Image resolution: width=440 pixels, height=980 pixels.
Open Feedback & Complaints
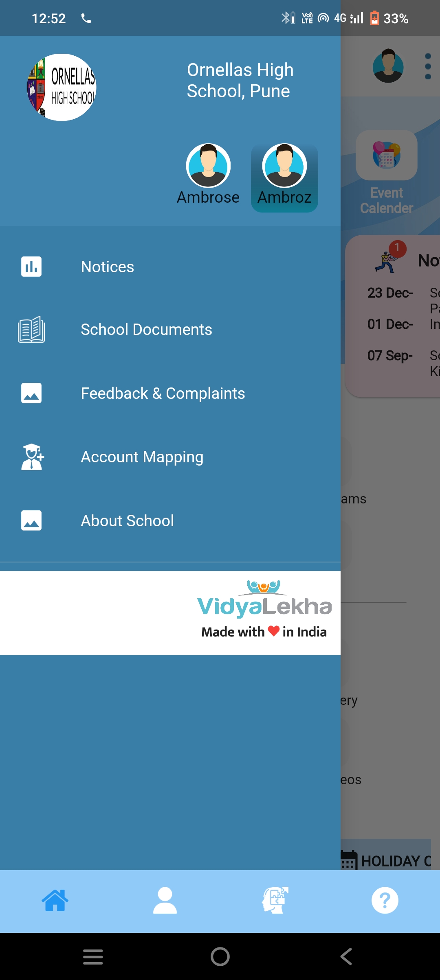click(170, 394)
